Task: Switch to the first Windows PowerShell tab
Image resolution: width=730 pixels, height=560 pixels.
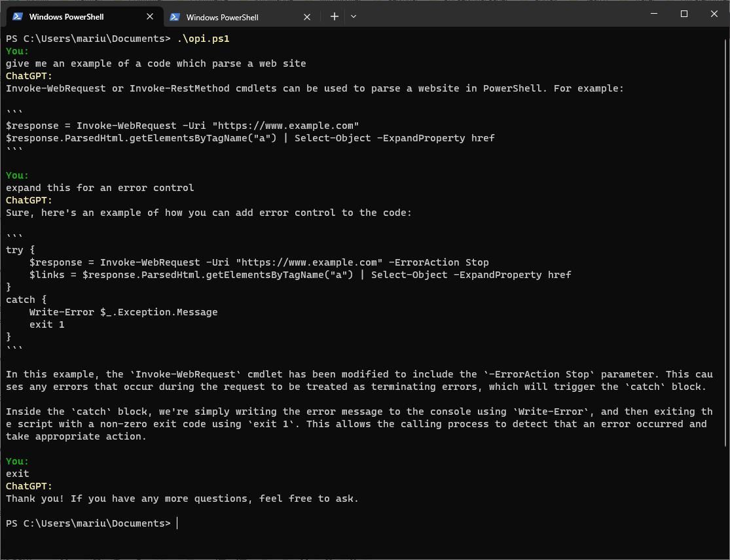Action: pyautogui.click(x=84, y=17)
